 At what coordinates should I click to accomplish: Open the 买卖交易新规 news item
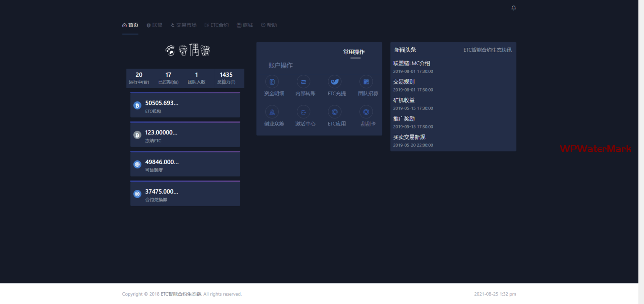click(x=409, y=137)
